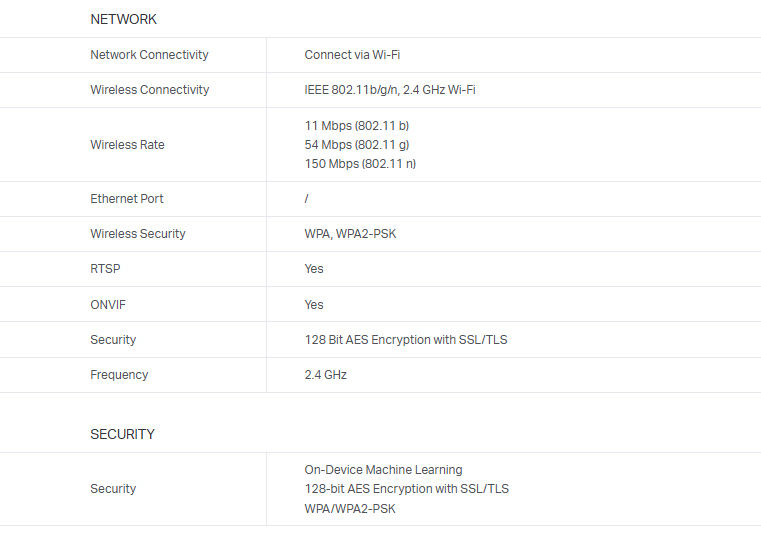The image size is (761, 536).
Task: Click the Wireless Rate row label
Action: tap(127, 145)
